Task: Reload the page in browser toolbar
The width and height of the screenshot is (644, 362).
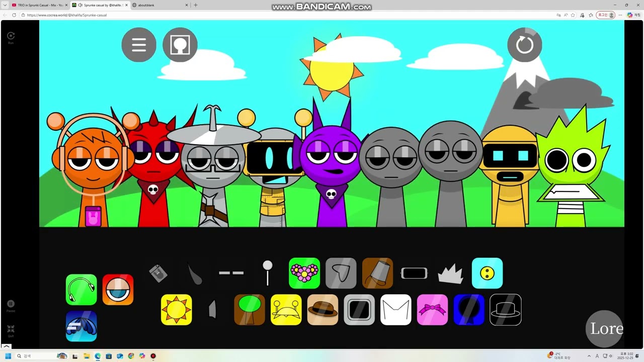Action: [14, 15]
